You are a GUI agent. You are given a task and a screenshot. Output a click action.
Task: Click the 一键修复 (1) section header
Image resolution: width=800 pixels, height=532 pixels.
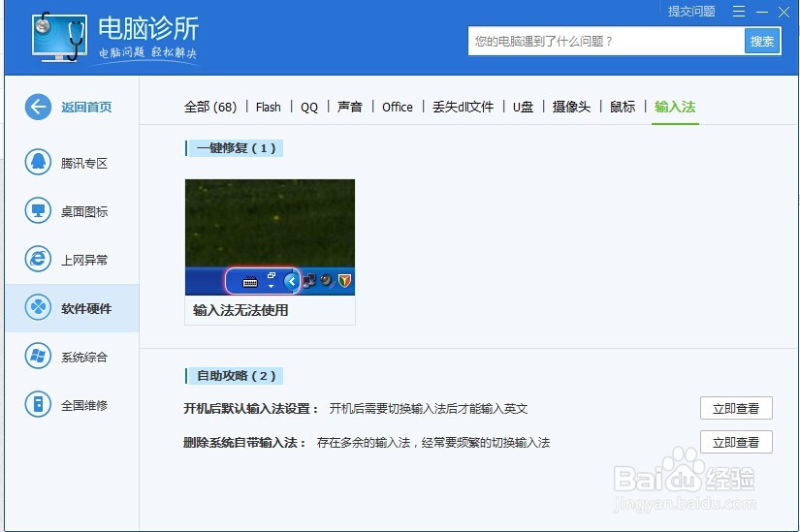click(x=235, y=148)
